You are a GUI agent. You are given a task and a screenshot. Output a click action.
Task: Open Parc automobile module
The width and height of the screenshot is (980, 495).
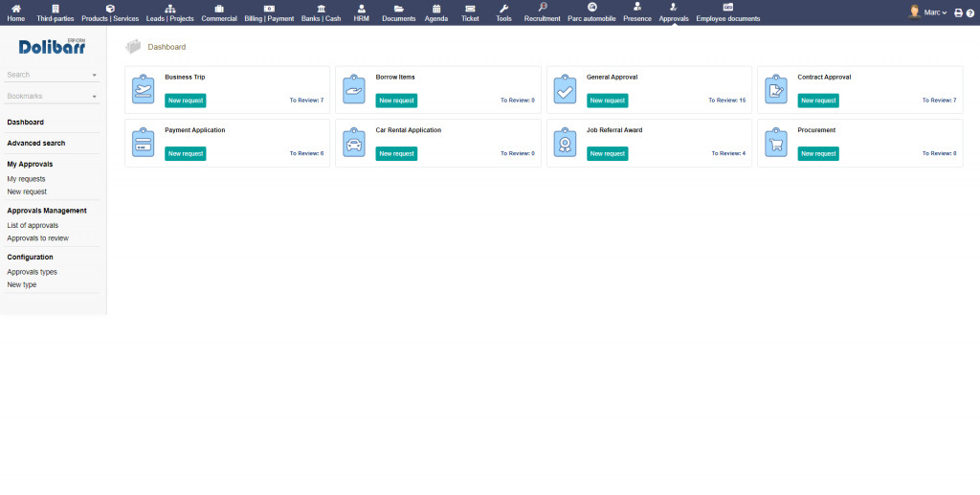click(591, 12)
